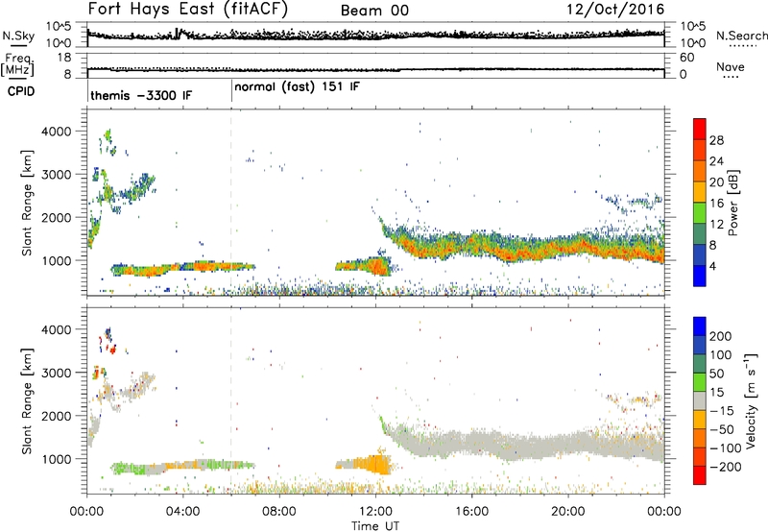Screen dimensions: 768x532
Task: Click the 'CPID' label
Action: pos(21,91)
